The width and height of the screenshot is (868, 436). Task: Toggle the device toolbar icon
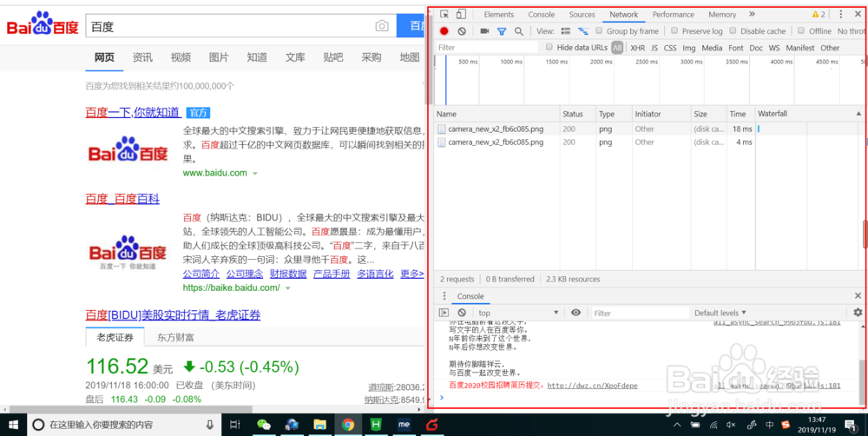click(x=461, y=15)
